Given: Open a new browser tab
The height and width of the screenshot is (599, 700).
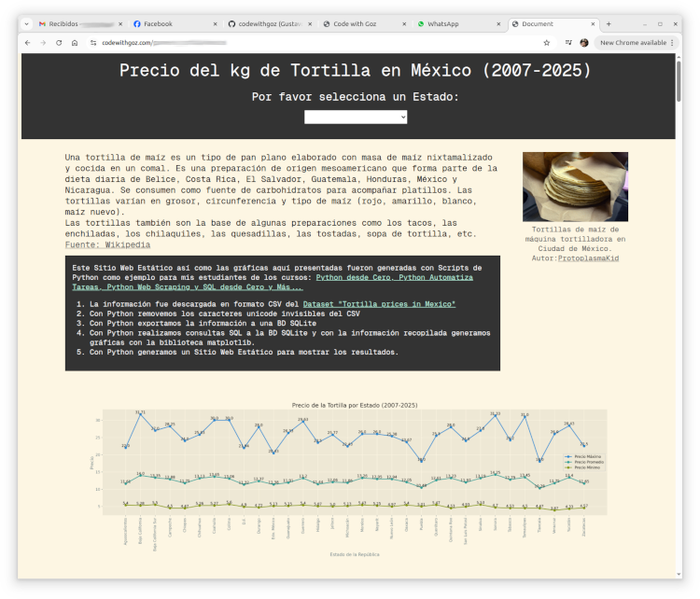Looking at the screenshot, I should point(609,23).
